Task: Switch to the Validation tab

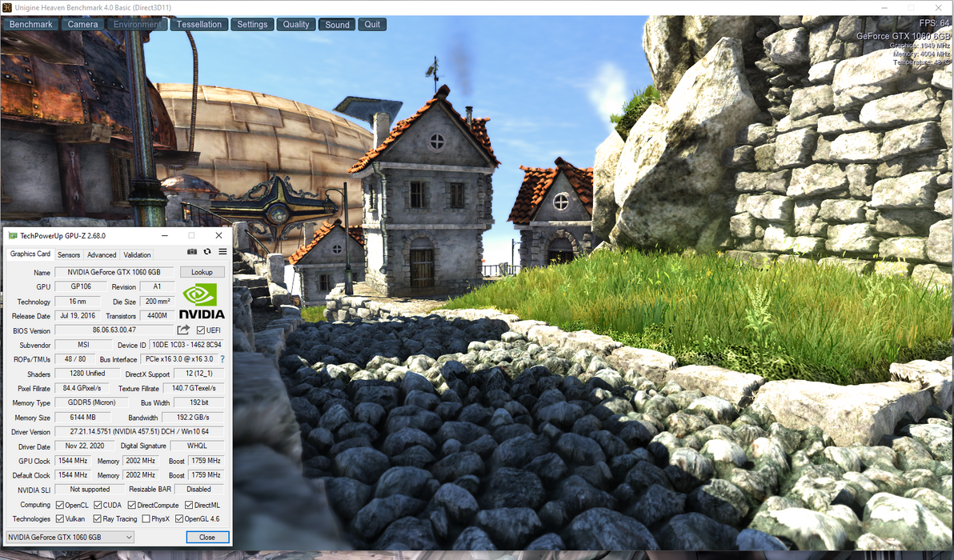Action: [x=137, y=254]
